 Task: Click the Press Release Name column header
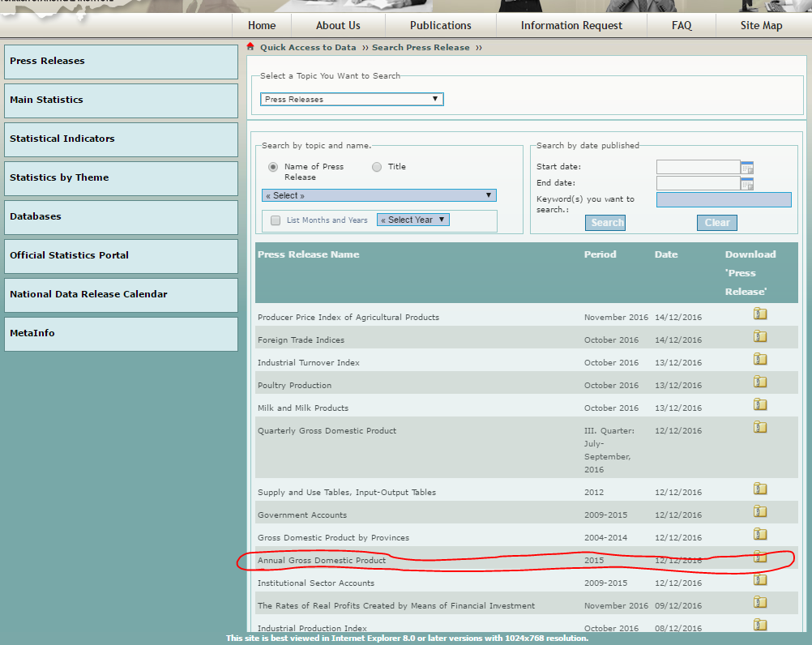point(308,254)
